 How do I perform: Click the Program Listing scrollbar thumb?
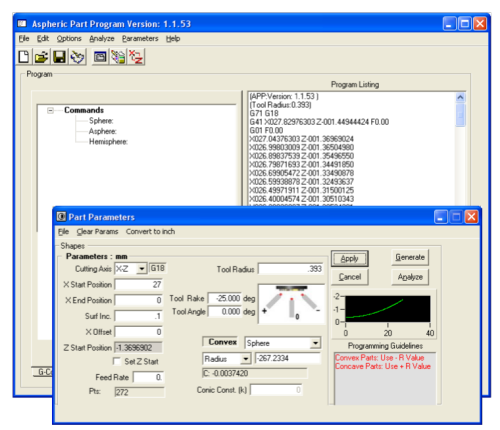pos(460,115)
